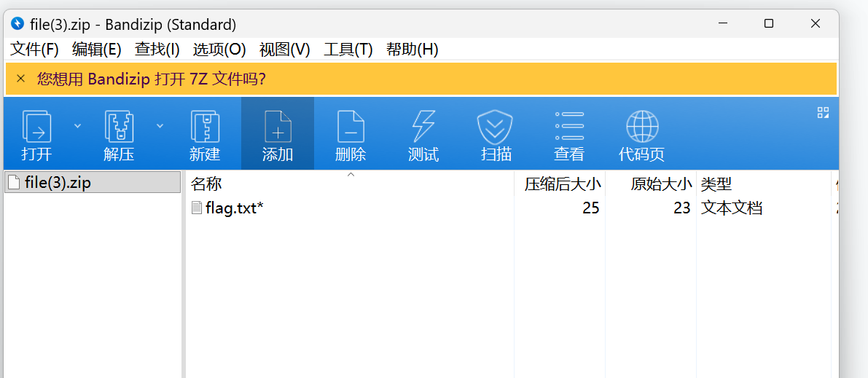Click the View (查看) list icon

(569, 127)
